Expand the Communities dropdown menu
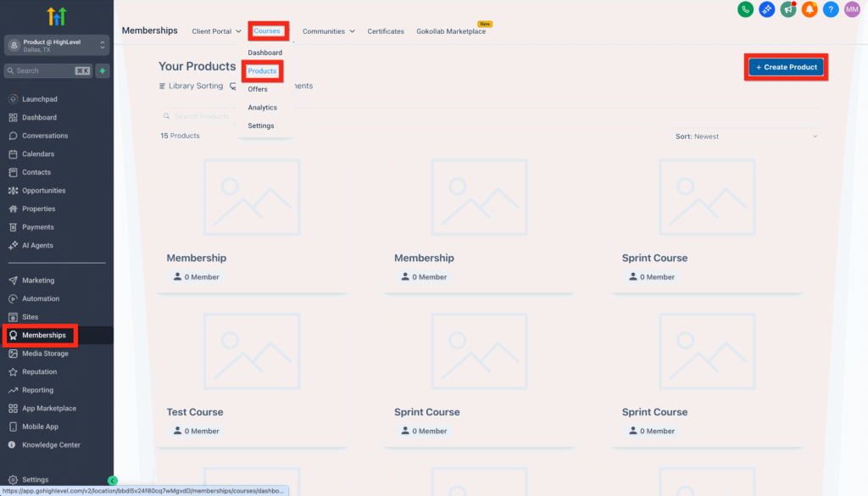This screenshot has width=868, height=496. [x=329, y=31]
